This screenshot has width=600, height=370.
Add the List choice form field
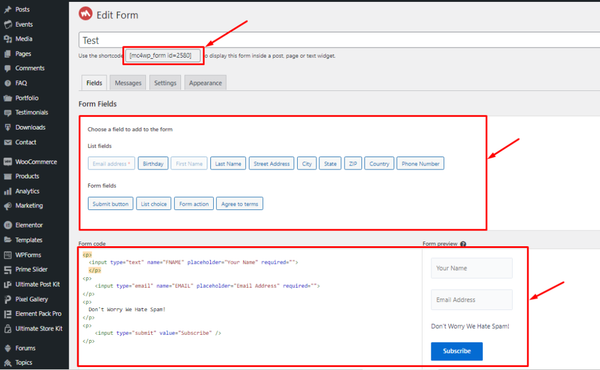point(154,204)
